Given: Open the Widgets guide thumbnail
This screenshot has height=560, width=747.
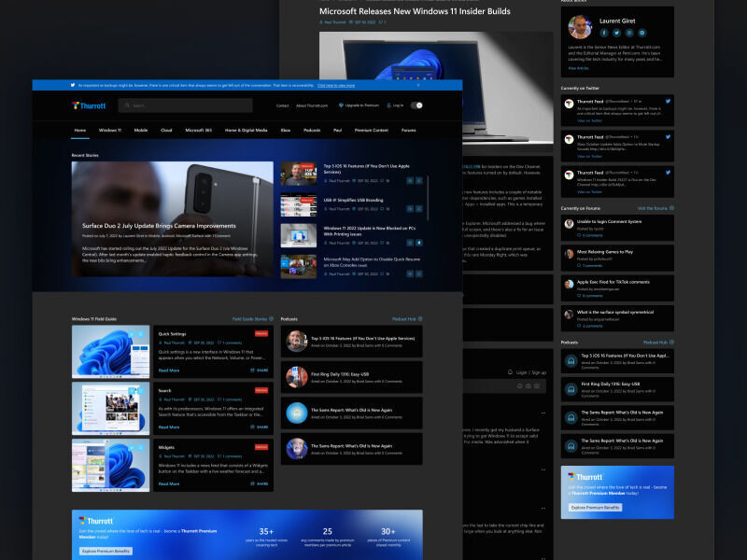Looking at the screenshot, I should click(x=110, y=465).
